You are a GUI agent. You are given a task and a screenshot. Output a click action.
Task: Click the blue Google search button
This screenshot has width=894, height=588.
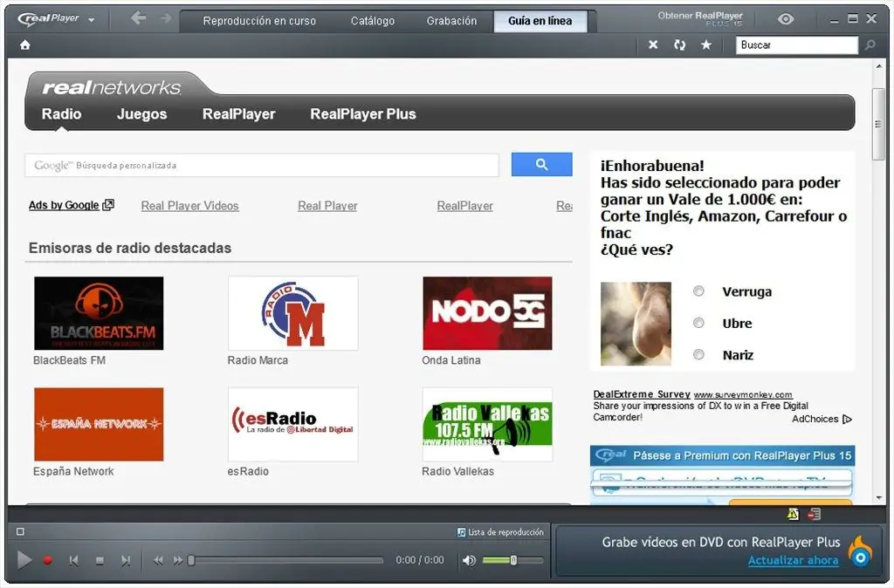click(541, 165)
